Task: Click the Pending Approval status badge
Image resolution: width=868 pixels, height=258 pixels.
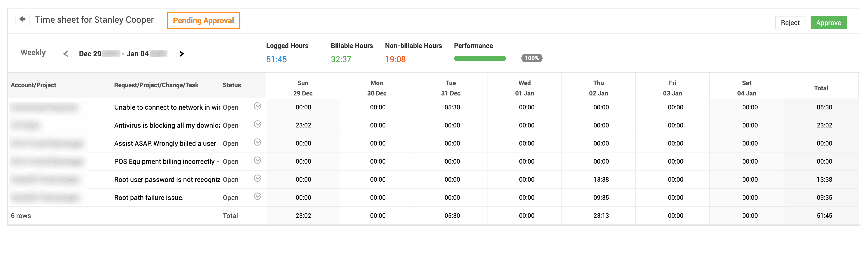Action: point(203,20)
